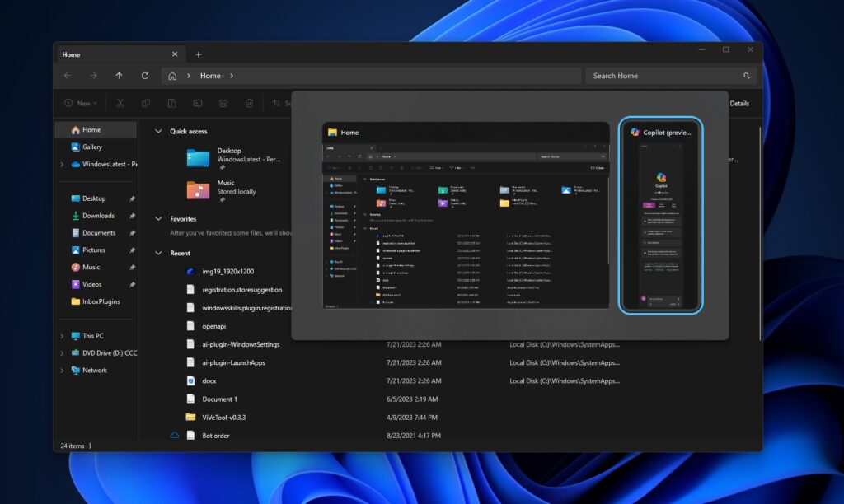This screenshot has height=504, width=844.
Task: Open the ViVeTool-v0.3.3 file
Action: (x=224, y=417)
